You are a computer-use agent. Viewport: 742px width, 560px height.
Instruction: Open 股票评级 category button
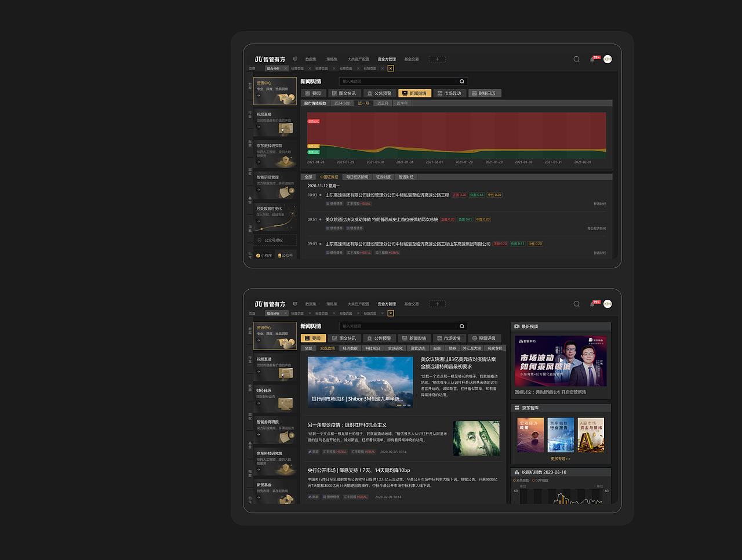[x=484, y=338]
